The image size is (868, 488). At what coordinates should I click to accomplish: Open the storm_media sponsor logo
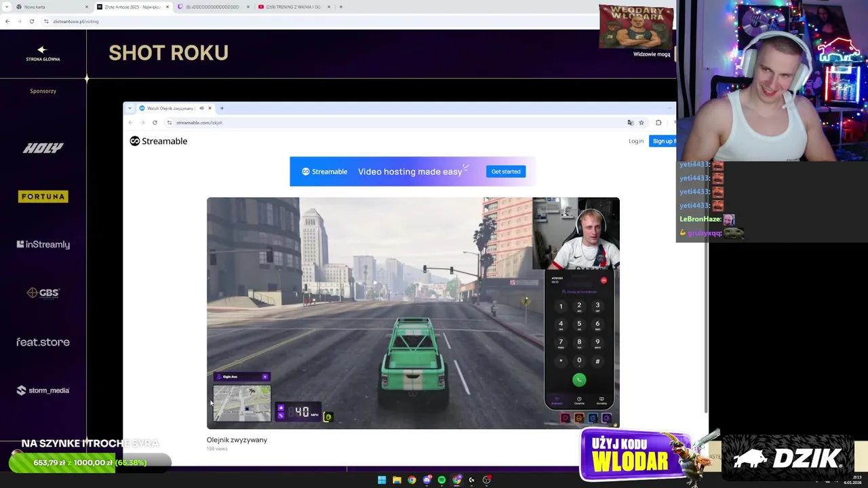[x=43, y=390]
